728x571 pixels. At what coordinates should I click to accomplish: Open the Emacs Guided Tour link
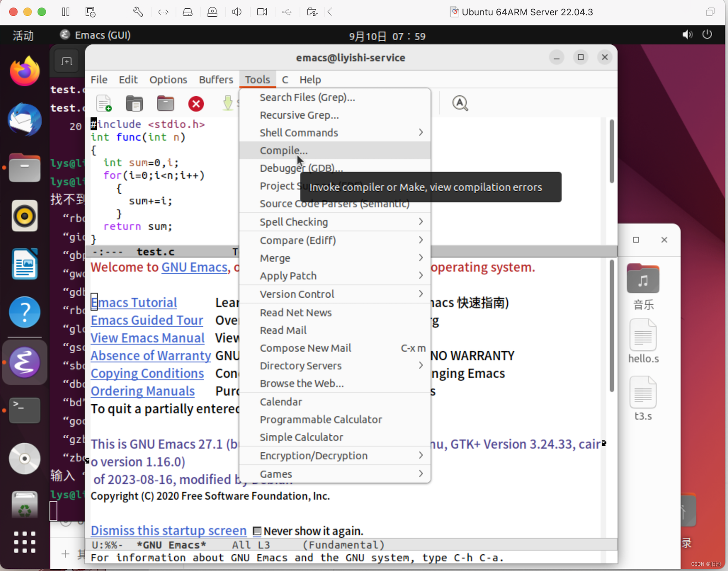click(x=147, y=321)
